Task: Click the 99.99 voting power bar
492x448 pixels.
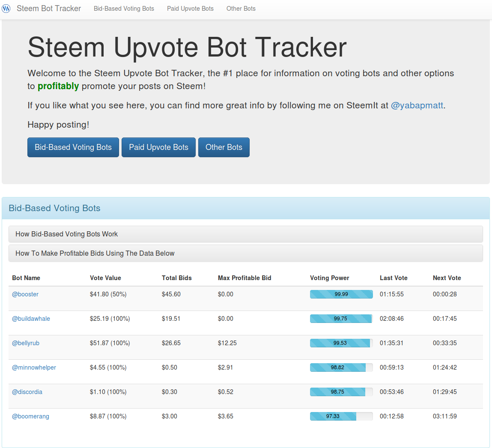Action: click(341, 294)
